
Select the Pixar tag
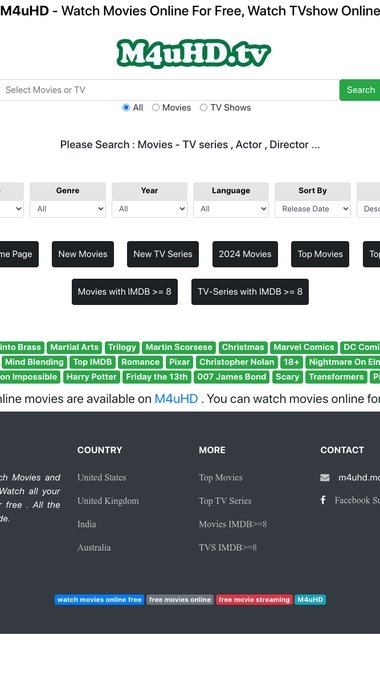(179, 362)
